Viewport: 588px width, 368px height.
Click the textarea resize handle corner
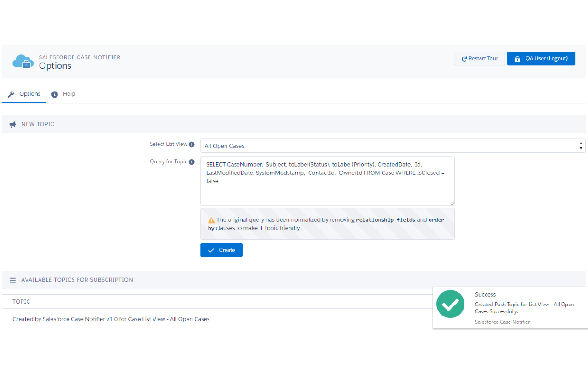point(452,203)
